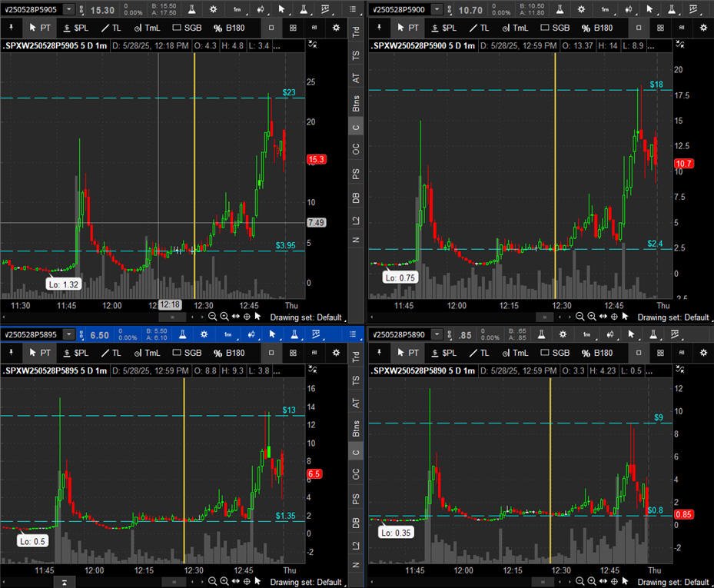Zoom in on the P5905 chart
Viewport: 714px width, 588px height.
point(224,317)
